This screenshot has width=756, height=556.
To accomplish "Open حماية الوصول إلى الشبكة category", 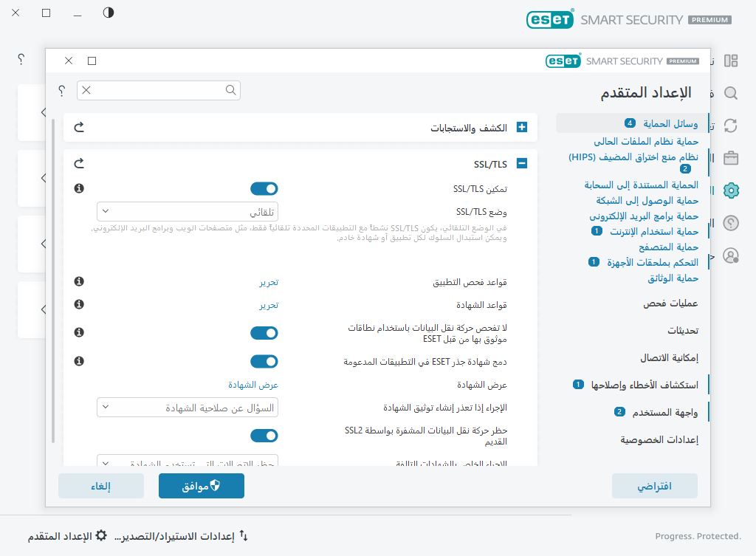I will (647, 200).
